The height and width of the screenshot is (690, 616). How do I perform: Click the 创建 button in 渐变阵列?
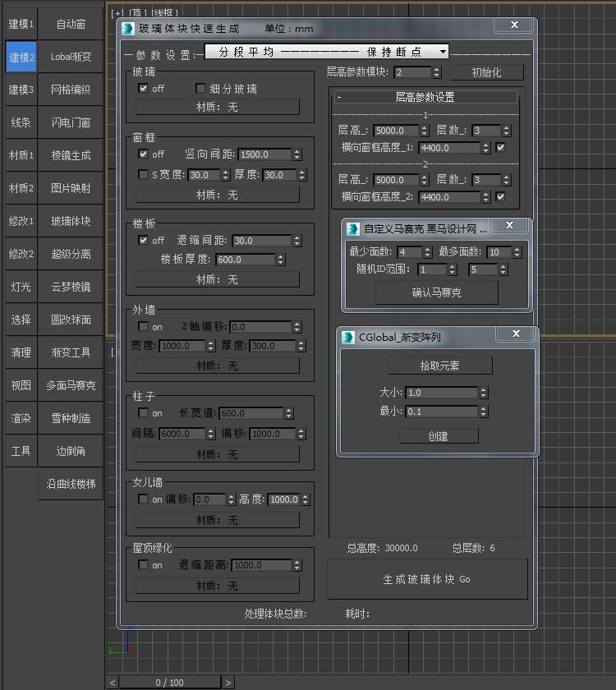[439, 436]
